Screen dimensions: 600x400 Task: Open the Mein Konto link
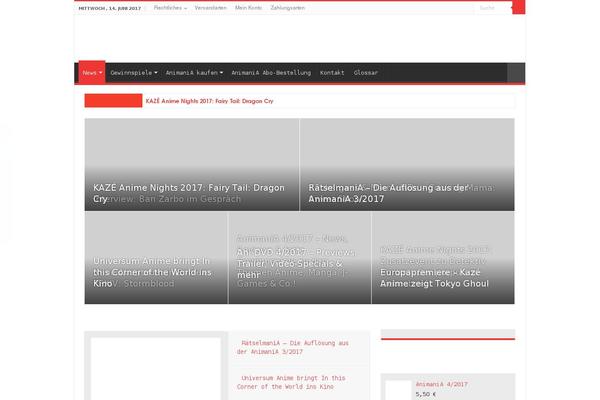tap(248, 8)
